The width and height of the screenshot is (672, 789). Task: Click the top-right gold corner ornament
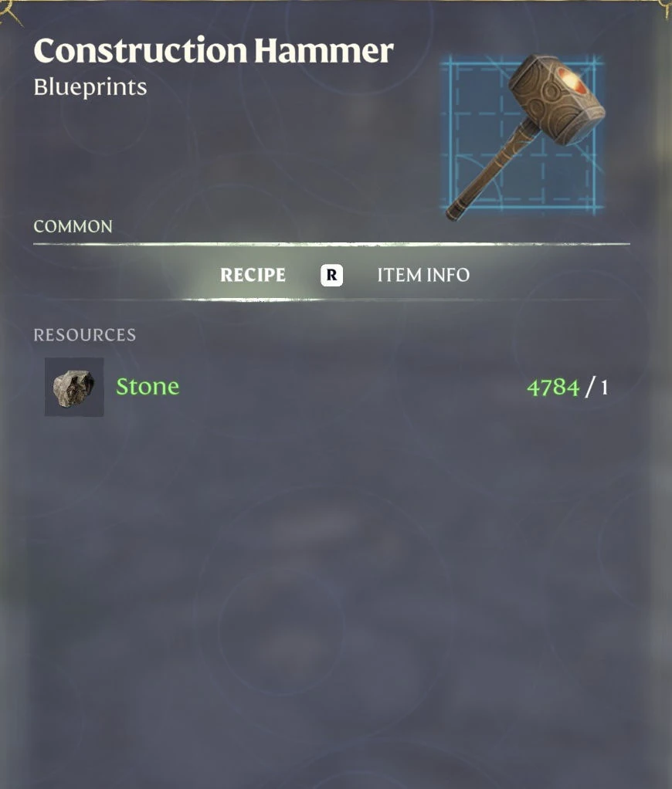tap(666, 9)
